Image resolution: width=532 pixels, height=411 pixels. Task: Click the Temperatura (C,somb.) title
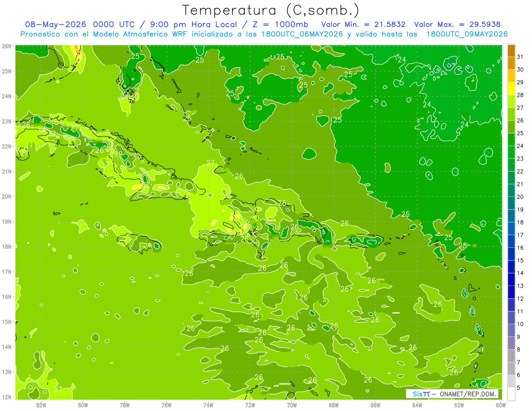tap(270, 10)
